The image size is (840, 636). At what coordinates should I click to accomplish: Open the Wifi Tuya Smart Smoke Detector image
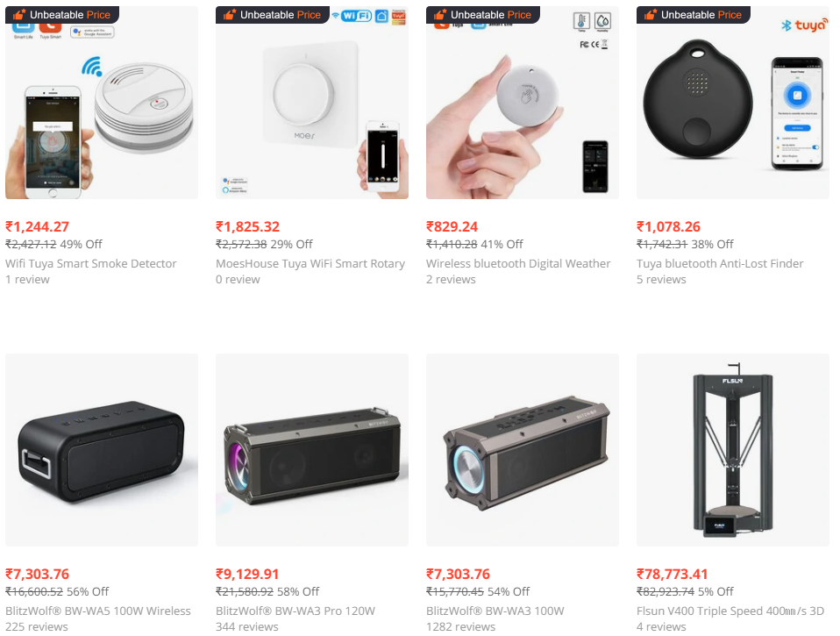point(101,103)
